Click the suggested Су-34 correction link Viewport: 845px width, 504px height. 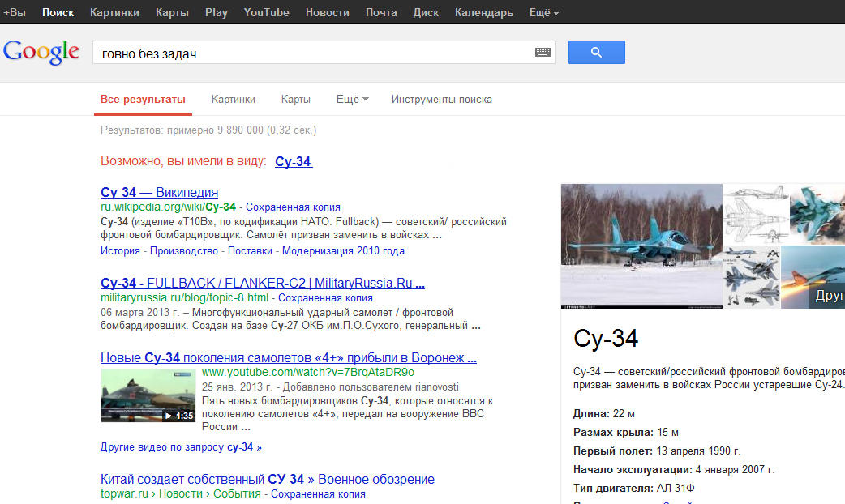click(294, 161)
